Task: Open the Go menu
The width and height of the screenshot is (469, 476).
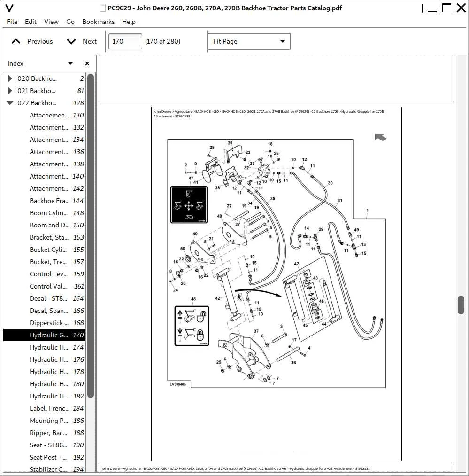Action: coord(70,22)
